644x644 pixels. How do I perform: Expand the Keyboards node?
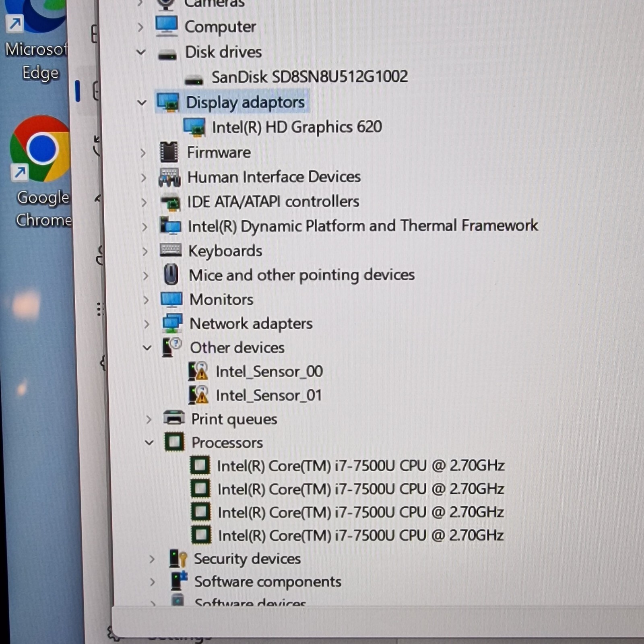click(x=145, y=251)
